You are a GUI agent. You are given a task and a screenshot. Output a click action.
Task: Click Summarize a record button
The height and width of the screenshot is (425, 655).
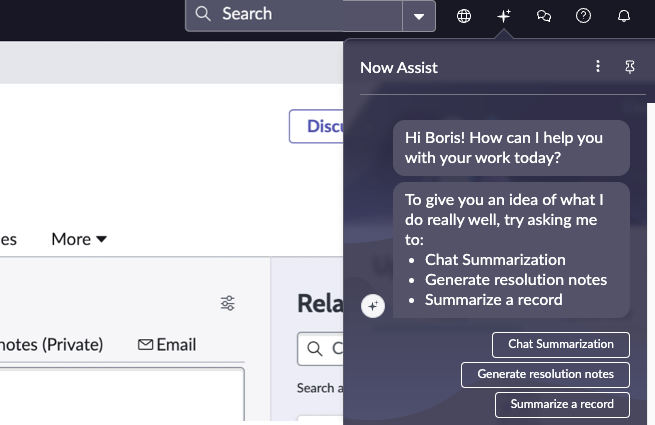[x=562, y=405]
